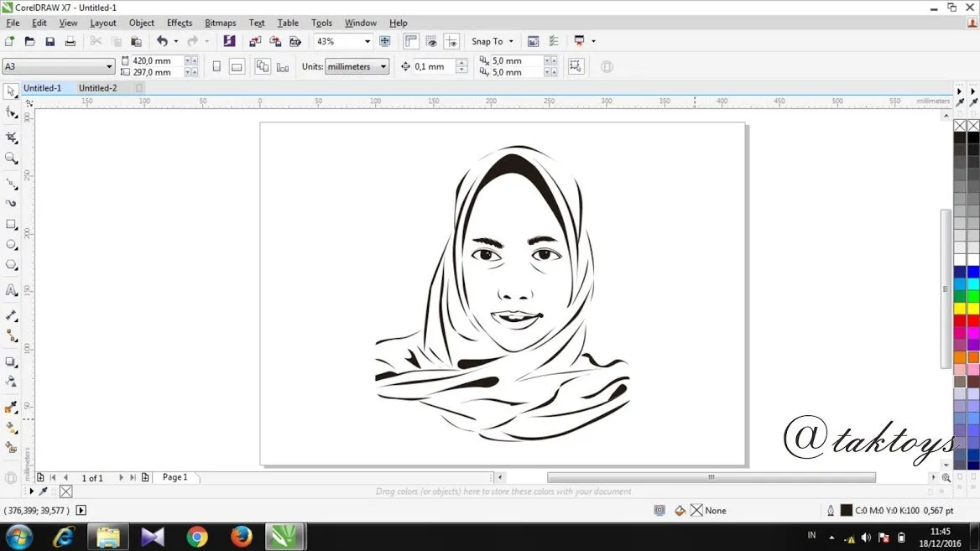Toggle Show Rulers button

[411, 41]
